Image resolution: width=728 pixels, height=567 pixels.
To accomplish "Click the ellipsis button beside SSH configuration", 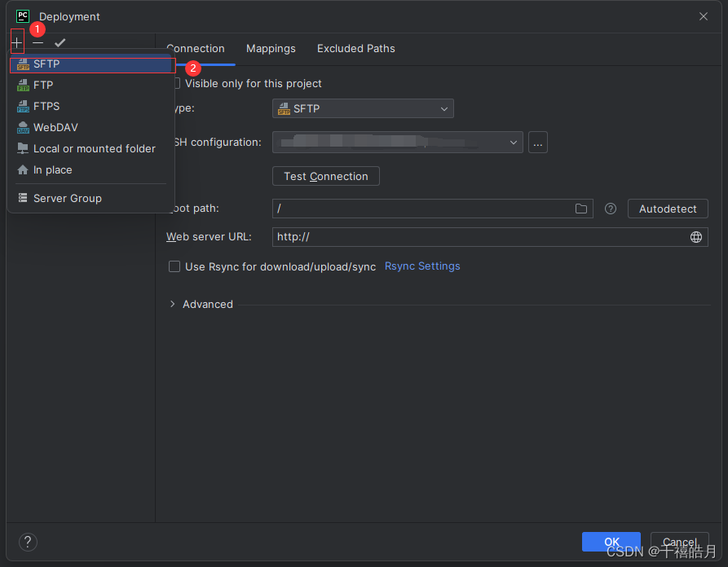I will 537,143.
